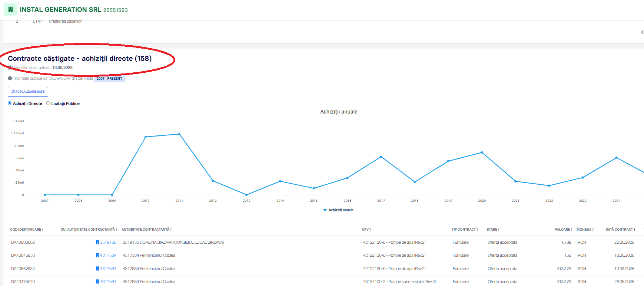
Task: Click the refresh icon in ACTUALIZARE DATE
Action: 13,92
